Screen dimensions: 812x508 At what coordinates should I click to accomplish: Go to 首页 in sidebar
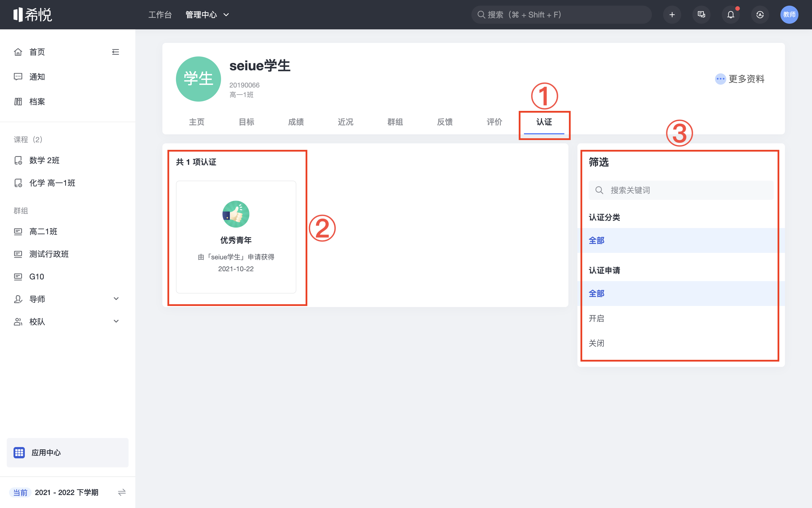pyautogui.click(x=37, y=52)
